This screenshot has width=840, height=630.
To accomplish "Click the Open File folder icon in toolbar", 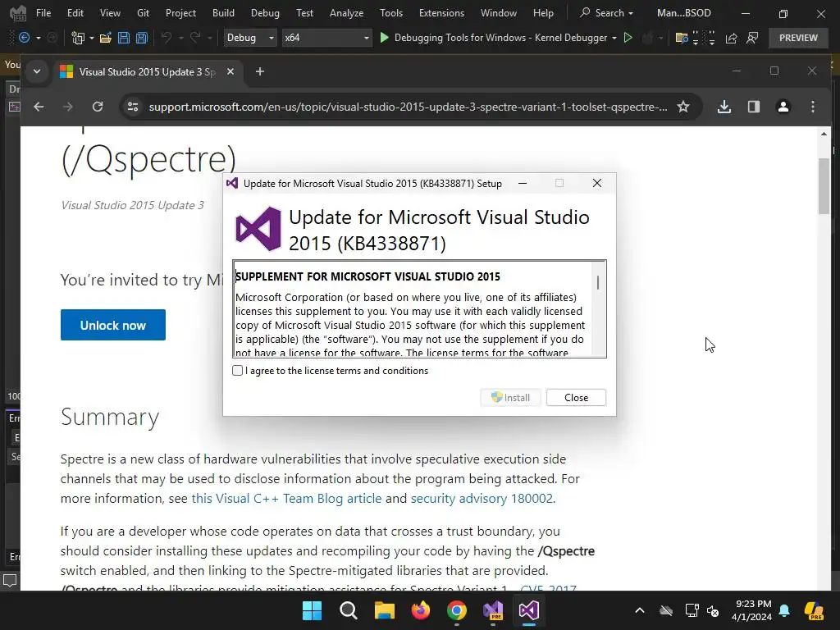I will (x=106, y=38).
